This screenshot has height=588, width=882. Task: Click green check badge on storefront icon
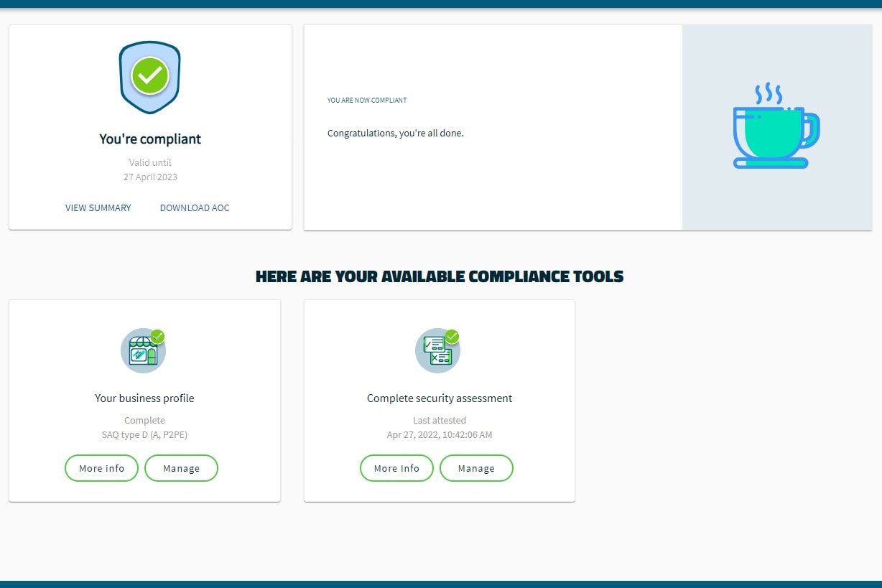pos(157,337)
